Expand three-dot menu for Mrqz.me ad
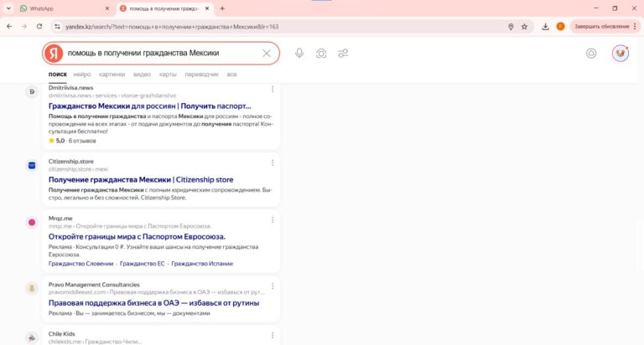Image resolution: width=644 pixels, height=345 pixels. coord(273,220)
